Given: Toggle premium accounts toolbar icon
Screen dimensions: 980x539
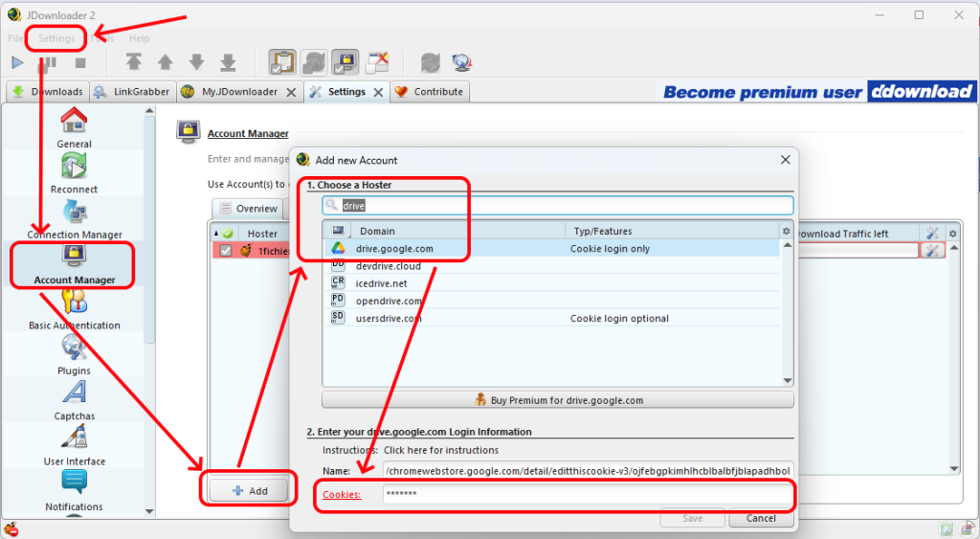Looking at the screenshot, I should point(345,62).
